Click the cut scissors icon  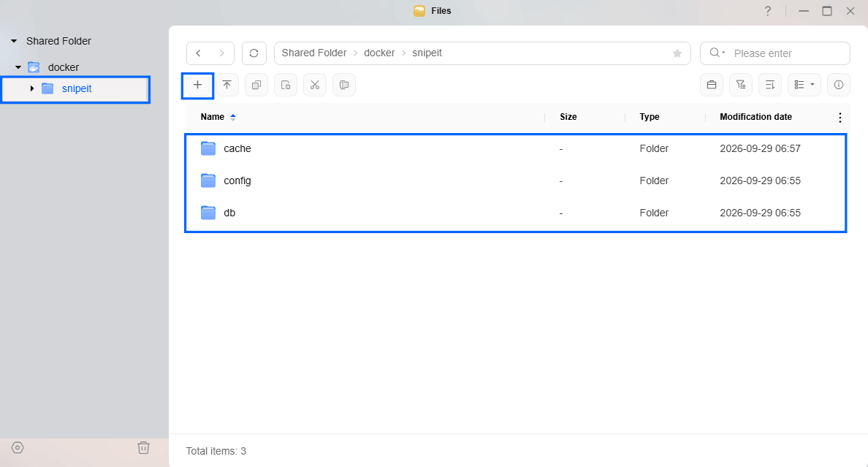coord(315,85)
